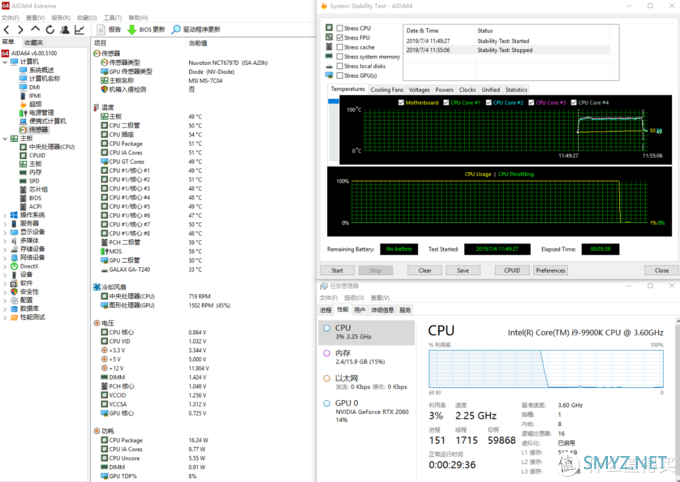
Task: Switch to Cooling Fans tab
Action: coord(387,90)
